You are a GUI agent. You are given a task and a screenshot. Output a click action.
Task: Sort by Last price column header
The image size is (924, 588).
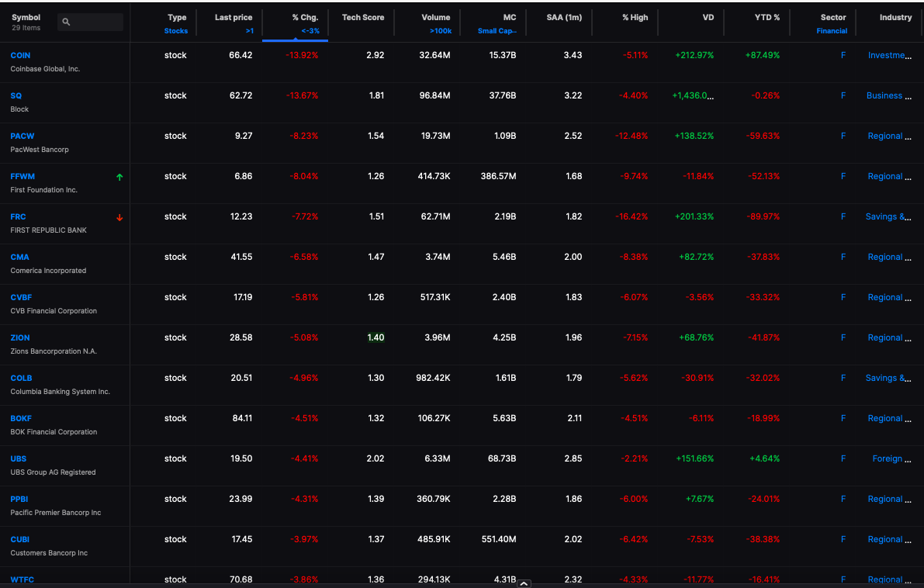click(234, 18)
